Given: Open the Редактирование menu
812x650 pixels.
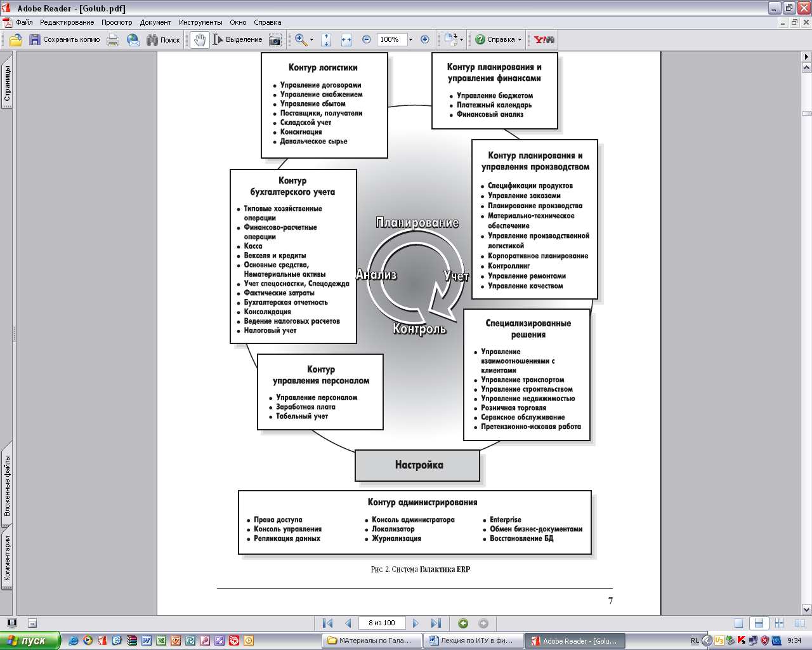Looking at the screenshot, I should pos(67,22).
